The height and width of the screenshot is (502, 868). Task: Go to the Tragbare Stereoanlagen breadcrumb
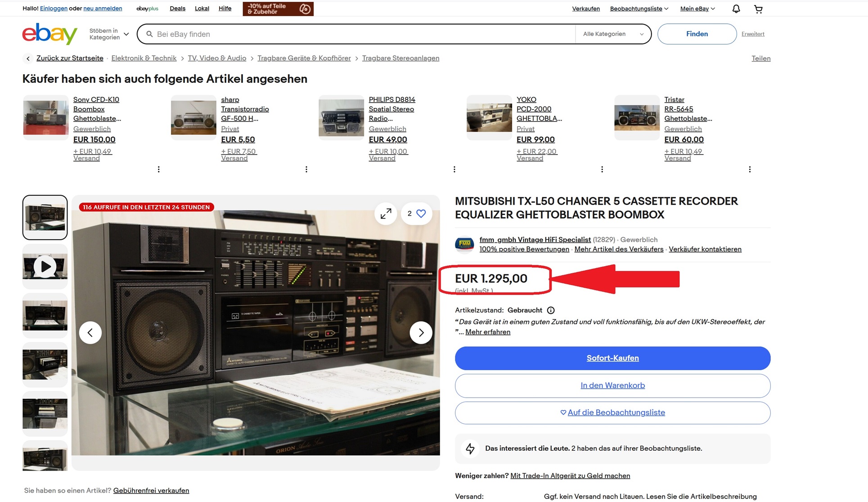(400, 58)
